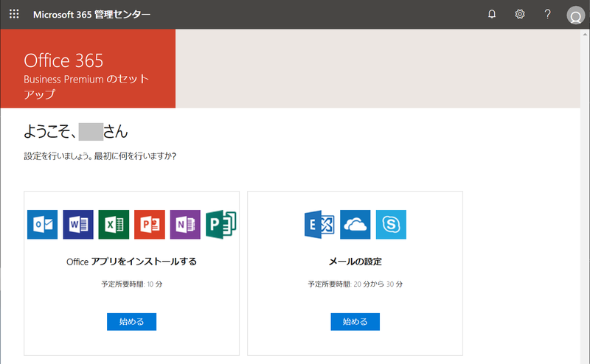Screen dimensions: 590x364
Task: Open the settings gear icon
Action: 520,14
